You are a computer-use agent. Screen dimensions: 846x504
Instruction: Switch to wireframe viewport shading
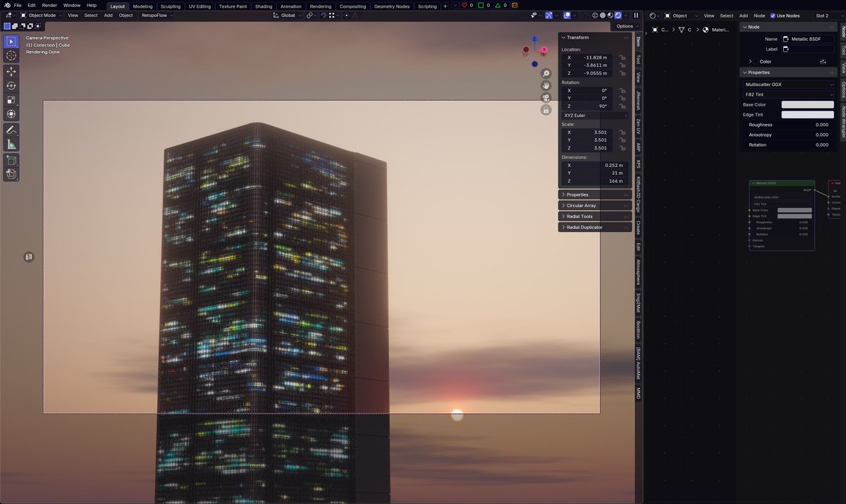(x=595, y=15)
